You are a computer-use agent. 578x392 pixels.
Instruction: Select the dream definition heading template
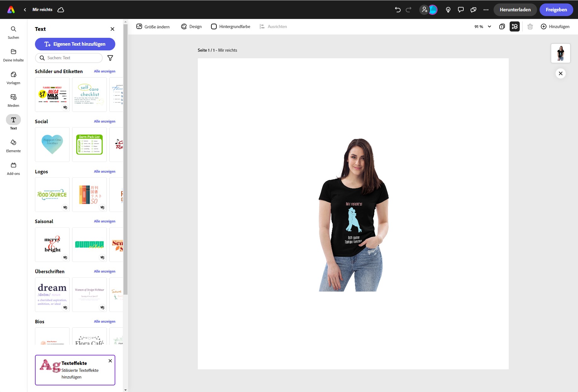pos(52,295)
